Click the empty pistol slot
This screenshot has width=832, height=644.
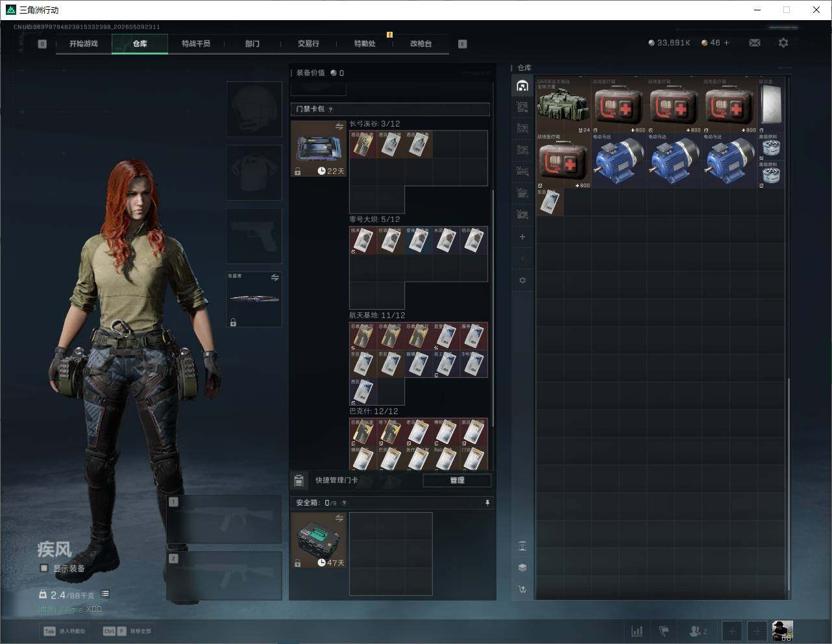tap(254, 236)
